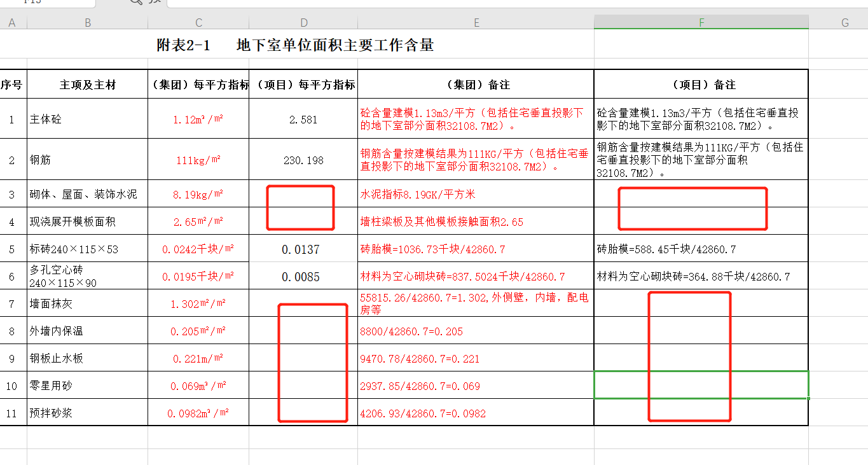Image resolution: width=868 pixels, height=465 pixels.
Task: Click remark 2937.85/42860.7=0.069
Action: pos(420,386)
